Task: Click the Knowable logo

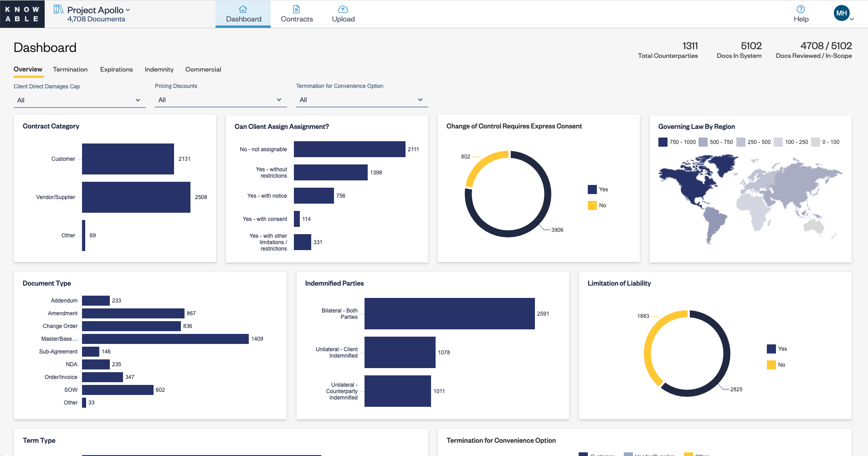Action: tap(22, 14)
